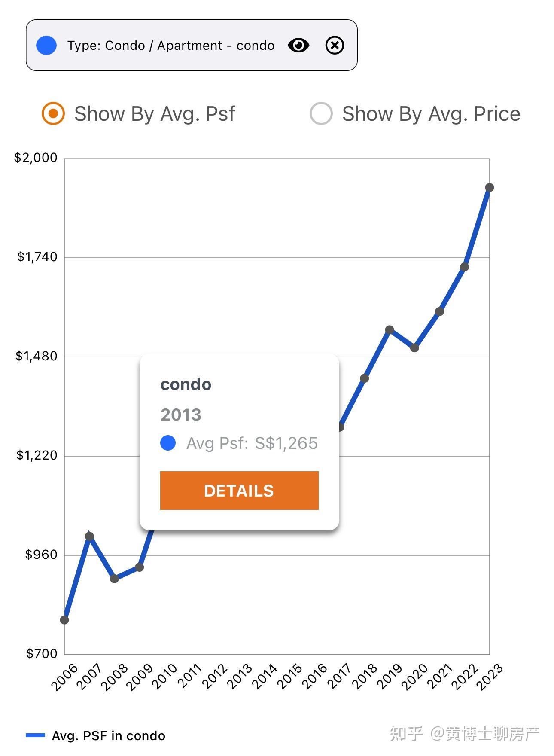Click the 2008 data point on line

114,579
